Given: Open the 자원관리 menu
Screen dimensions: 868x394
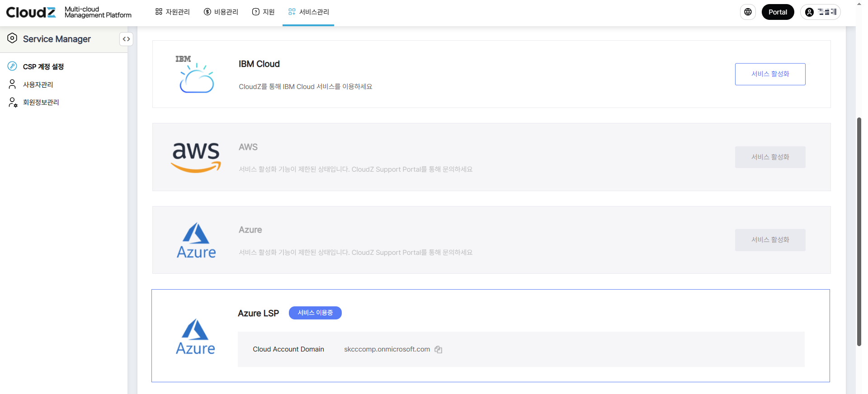Looking at the screenshot, I should (172, 12).
